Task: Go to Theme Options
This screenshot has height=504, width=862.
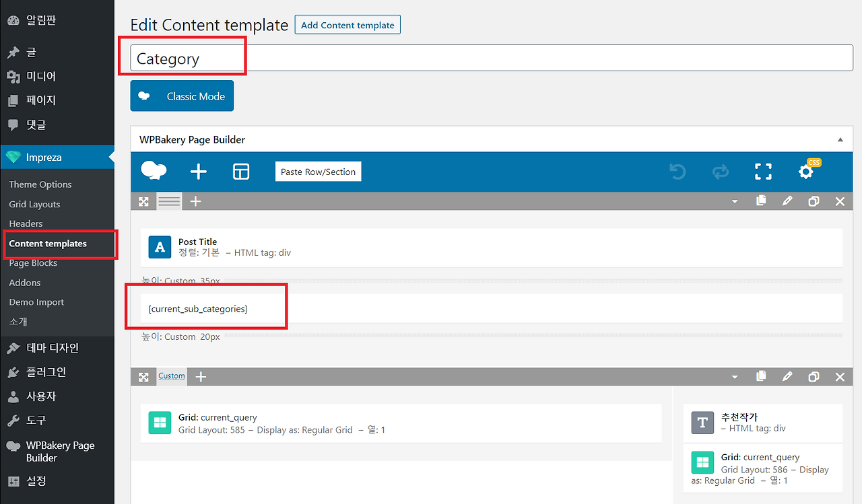Action: click(40, 184)
